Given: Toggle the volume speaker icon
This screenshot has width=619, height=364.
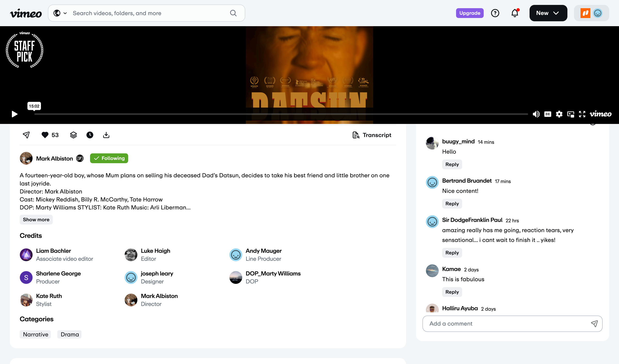Looking at the screenshot, I should point(536,114).
